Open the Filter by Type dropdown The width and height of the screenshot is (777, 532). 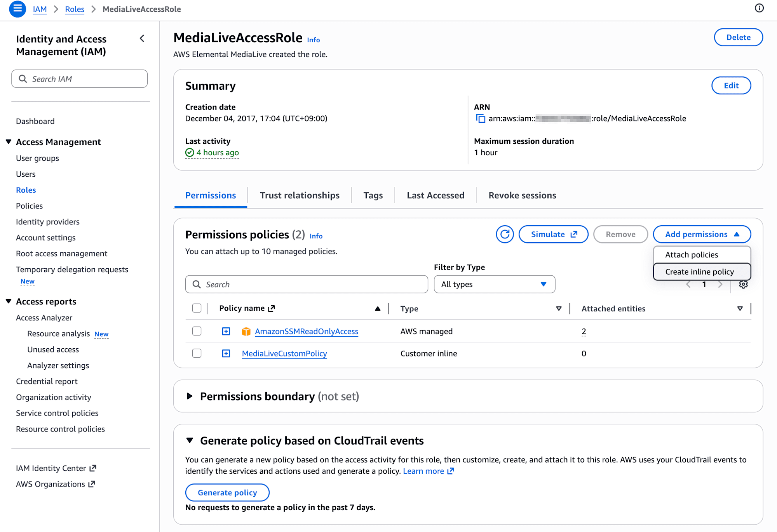coord(494,284)
